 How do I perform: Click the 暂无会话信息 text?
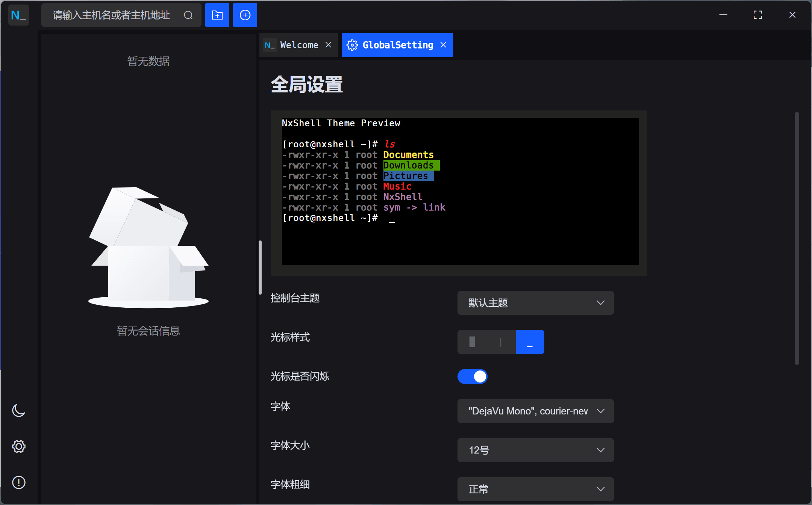click(x=148, y=331)
